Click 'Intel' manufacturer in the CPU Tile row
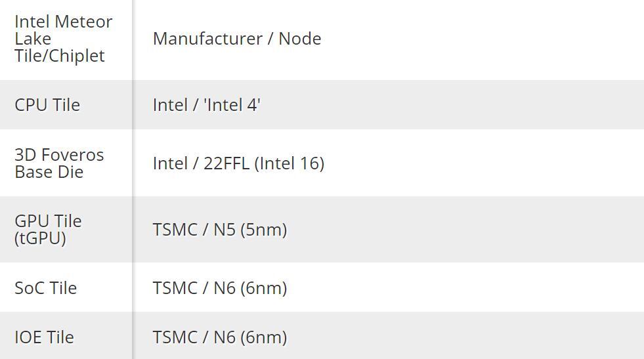Image resolution: width=644 pixels, height=359 pixels. pos(170,105)
